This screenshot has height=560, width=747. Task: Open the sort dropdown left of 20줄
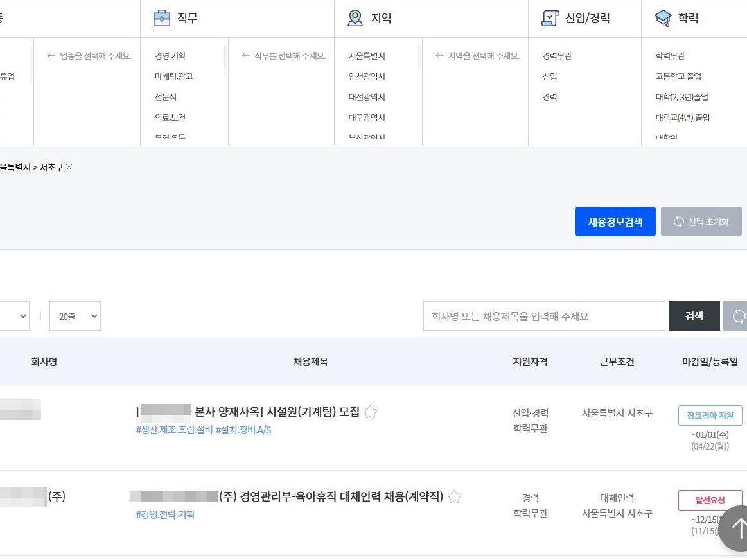coord(14,316)
